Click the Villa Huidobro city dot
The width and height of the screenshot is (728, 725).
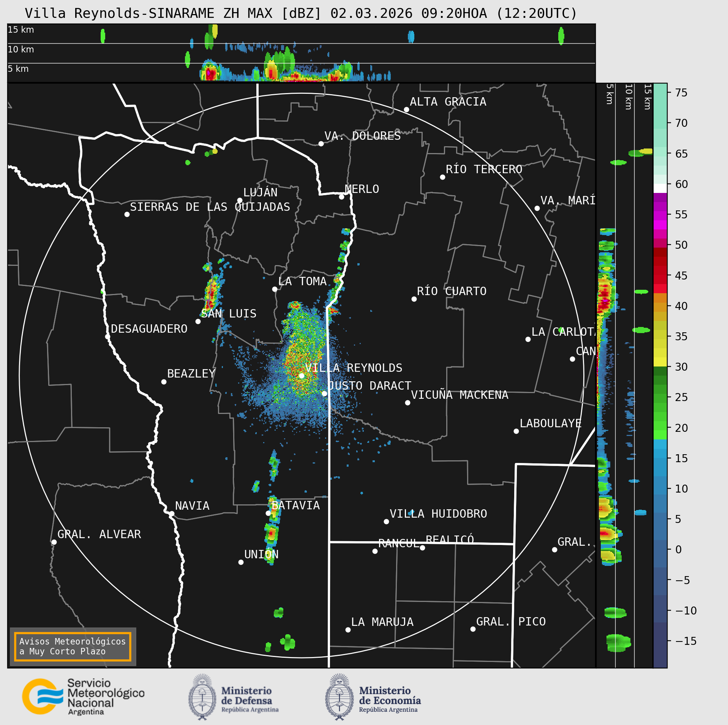[x=386, y=521]
